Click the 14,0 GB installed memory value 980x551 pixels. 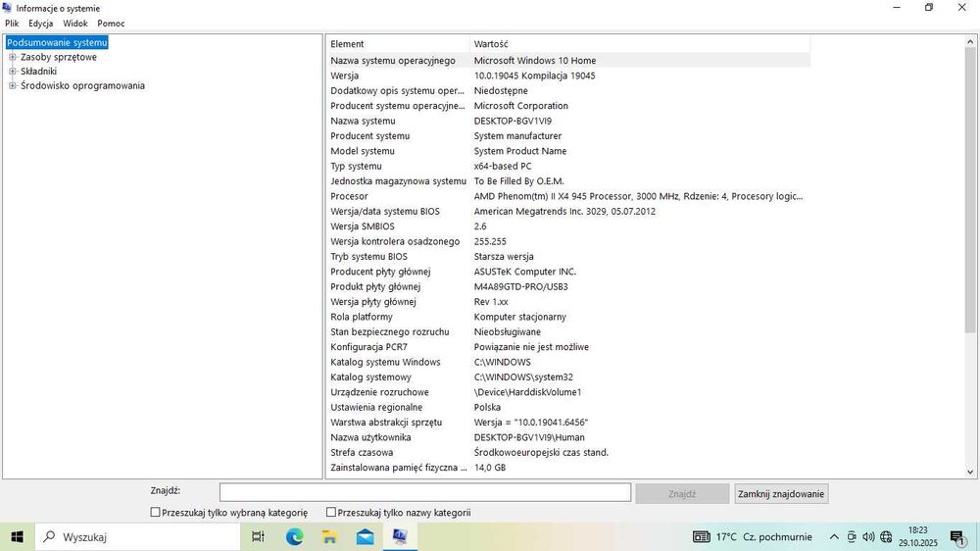489,468
